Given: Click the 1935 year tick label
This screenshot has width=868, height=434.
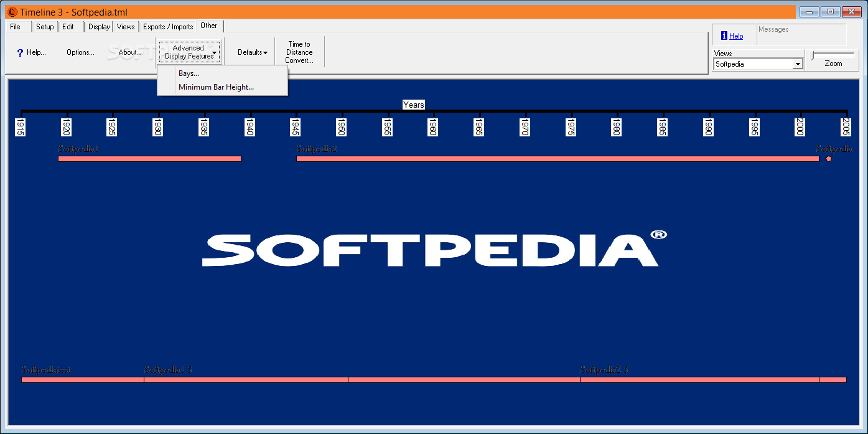Looking at the screenshot, I should tap(203, 127).
